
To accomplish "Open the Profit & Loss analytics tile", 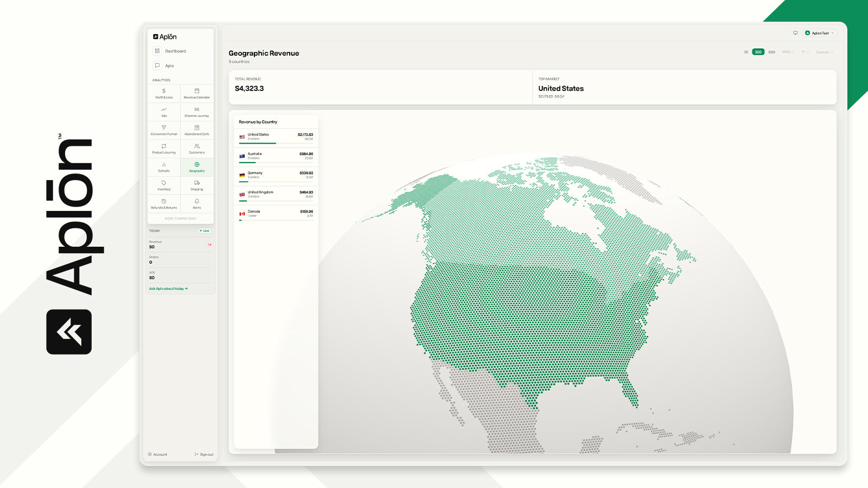I will click(164, 93).
